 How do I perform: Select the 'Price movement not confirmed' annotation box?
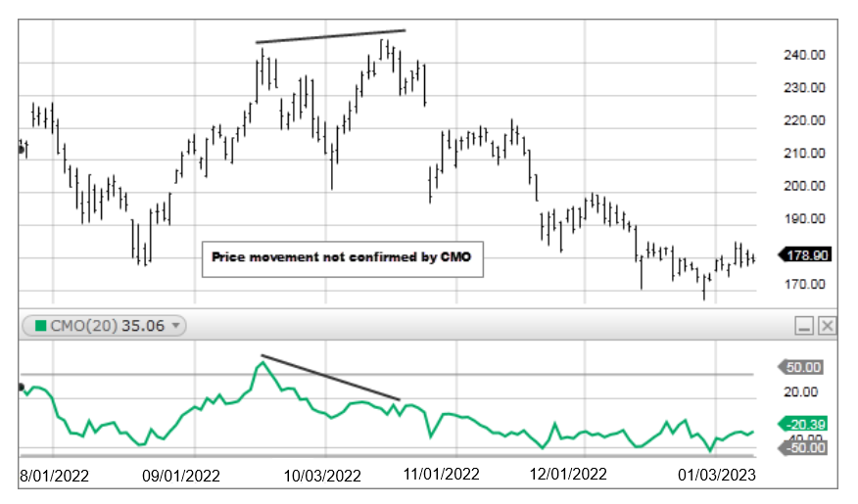pyautogui.click(x=343, y=258)
